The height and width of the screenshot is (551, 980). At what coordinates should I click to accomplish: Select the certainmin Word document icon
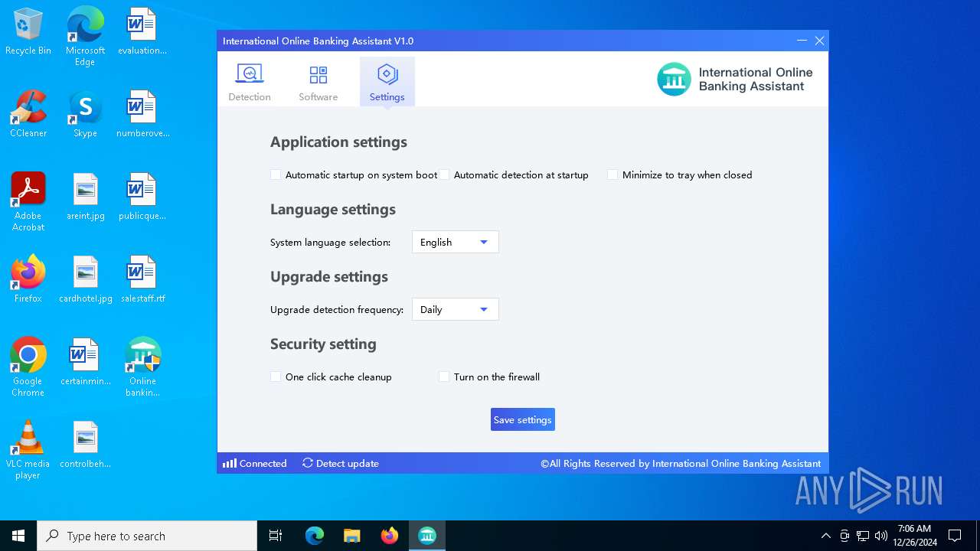(85, 362)
